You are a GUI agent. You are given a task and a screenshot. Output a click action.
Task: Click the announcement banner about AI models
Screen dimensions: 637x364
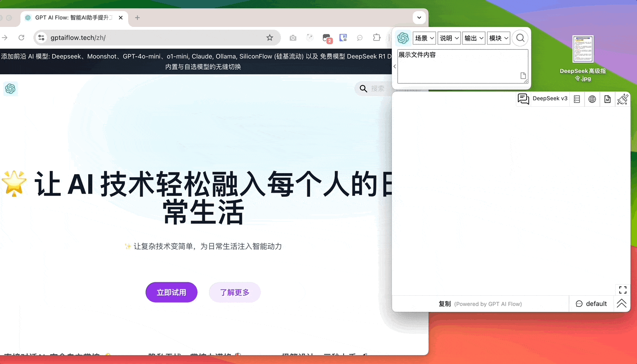(196, 61)
